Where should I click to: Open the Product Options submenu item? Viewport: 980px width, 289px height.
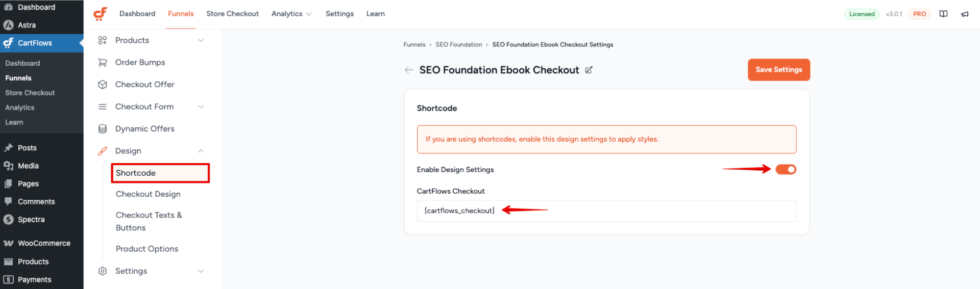pos(147,249)
